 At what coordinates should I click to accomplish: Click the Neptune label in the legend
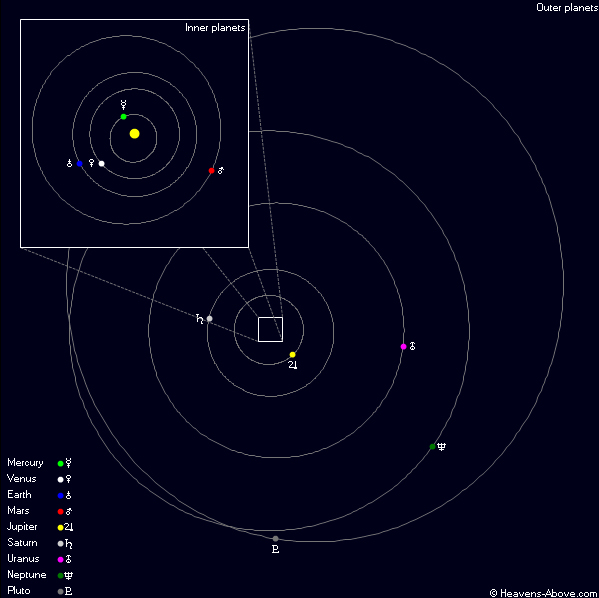pyautogui.click(x=27, y=575)
